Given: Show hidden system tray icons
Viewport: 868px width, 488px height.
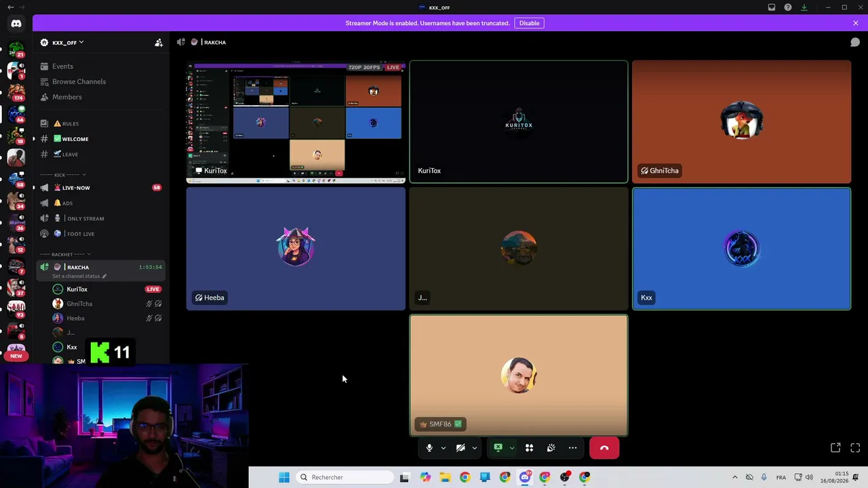Looking at the screenshot, I should coord(734,477).
